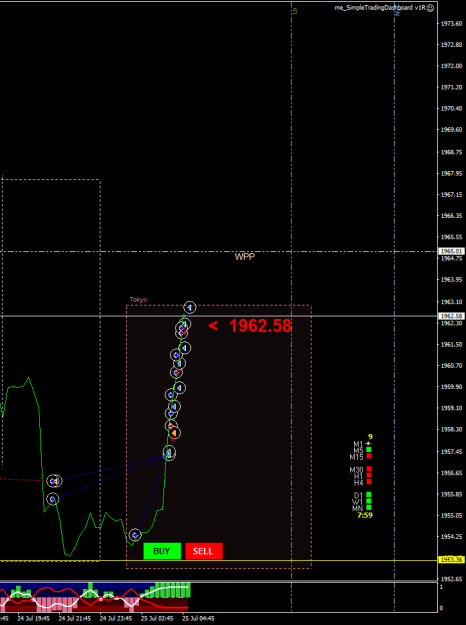This screenshot has height=625, width=466.
Task: Click the yellow 1953.36 price tag
Action: [452, 560]
